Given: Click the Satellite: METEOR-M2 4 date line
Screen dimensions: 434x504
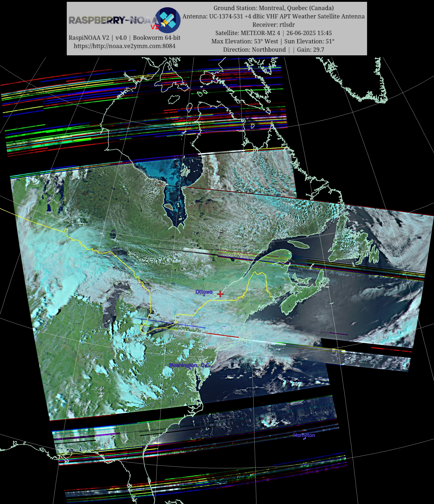Looking at the screenshot, I should pos(274,33).
